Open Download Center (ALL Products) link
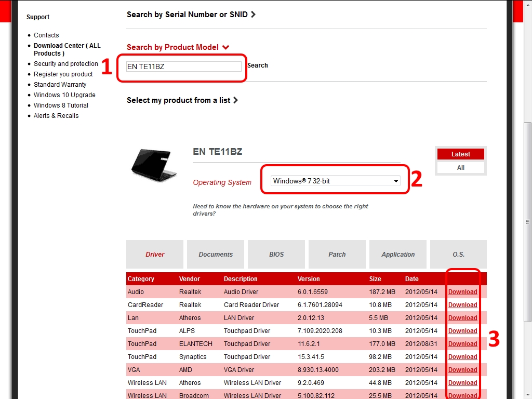The image size is (532, 399). (67, 49)
